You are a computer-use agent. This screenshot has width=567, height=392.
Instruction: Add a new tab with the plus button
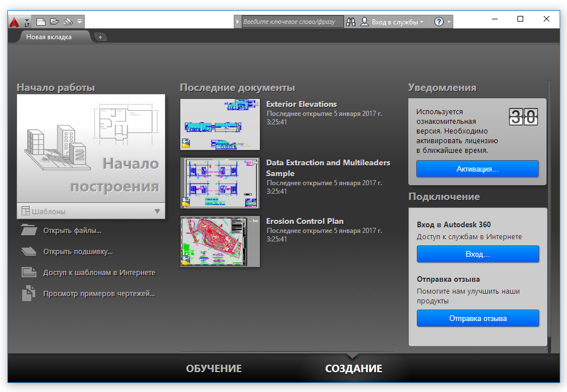[x=100, y=37]
